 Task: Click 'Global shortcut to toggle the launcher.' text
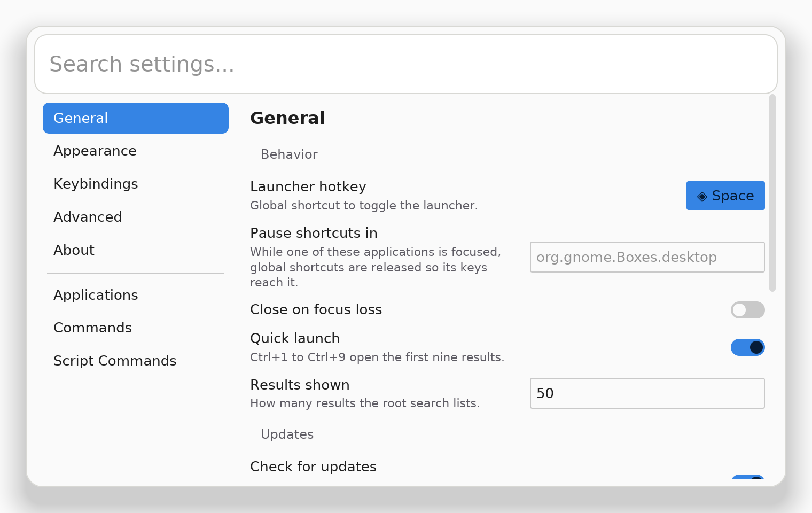pos(364,206)
